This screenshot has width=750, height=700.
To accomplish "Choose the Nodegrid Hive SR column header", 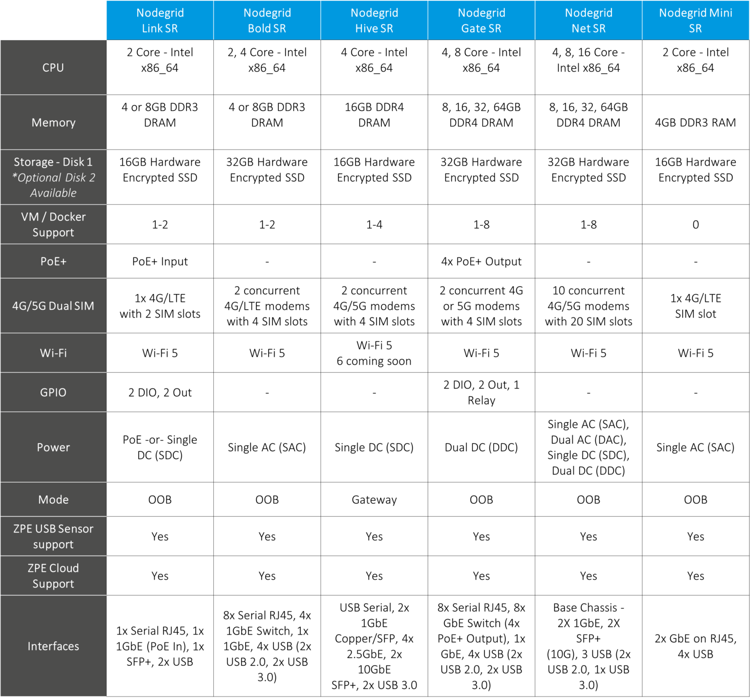I will pyautogui.click(x=374, y=21).
